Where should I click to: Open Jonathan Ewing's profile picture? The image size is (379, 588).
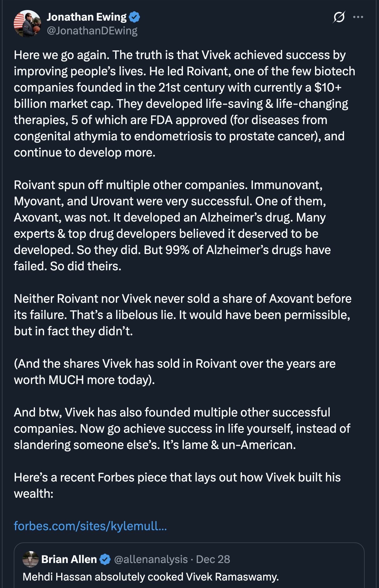click(27, 24)
